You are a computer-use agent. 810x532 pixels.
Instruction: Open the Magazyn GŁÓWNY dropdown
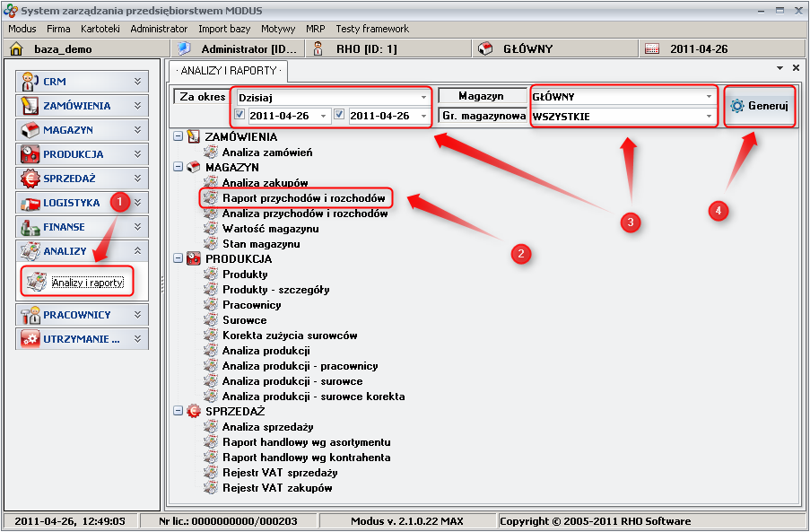pos(708,97)
